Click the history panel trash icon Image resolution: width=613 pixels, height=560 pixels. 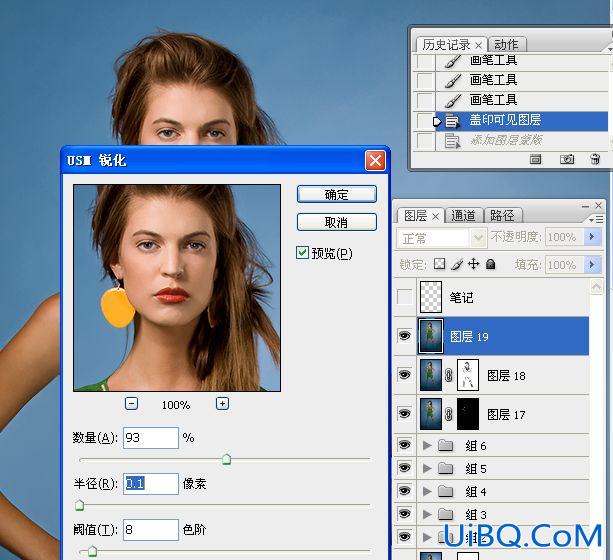pyautogui.click(x=595, y=159)
